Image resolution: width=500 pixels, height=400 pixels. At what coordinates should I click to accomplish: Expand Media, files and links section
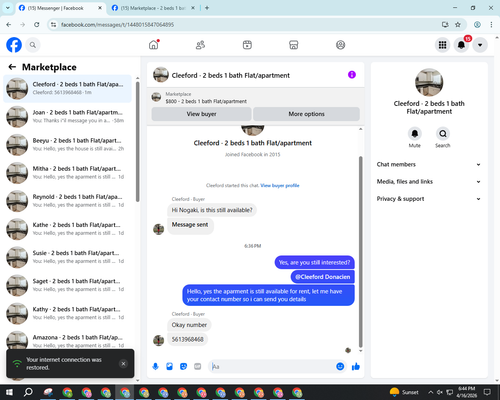coord(429,182)
